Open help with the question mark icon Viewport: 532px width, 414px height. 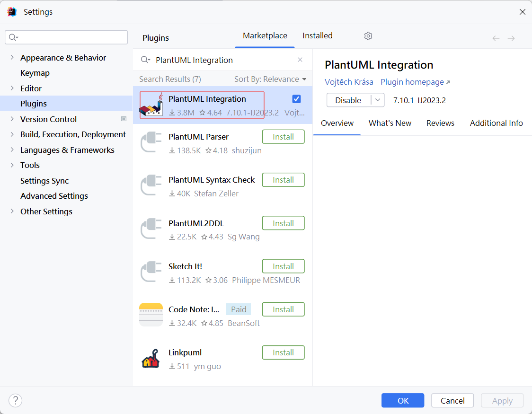[15, 400]
